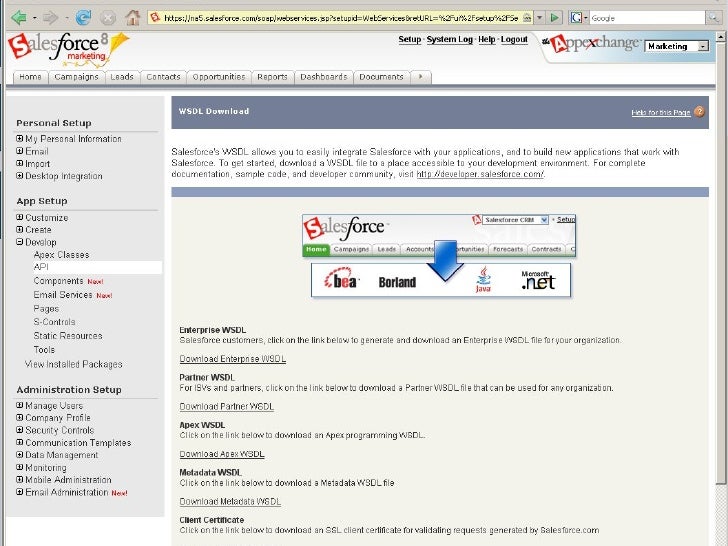Open the Reports tab

point(273,77)
